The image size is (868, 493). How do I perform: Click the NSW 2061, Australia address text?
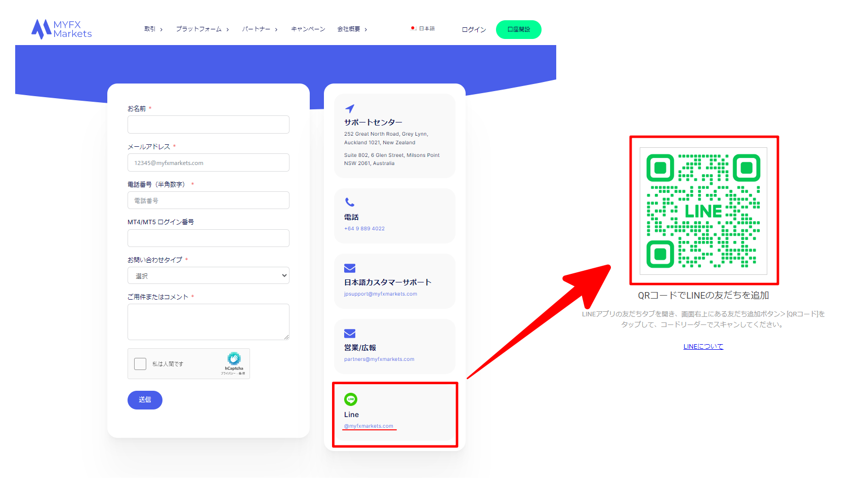pos(369,163)
